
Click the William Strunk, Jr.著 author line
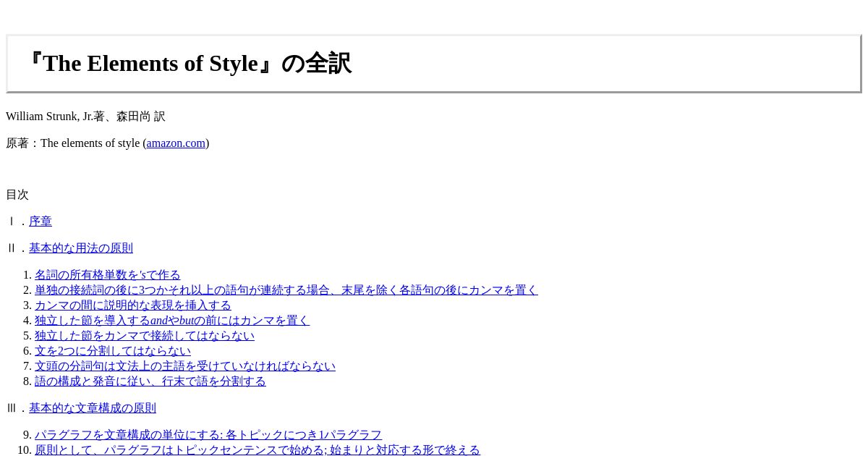(x=85, y=117)
